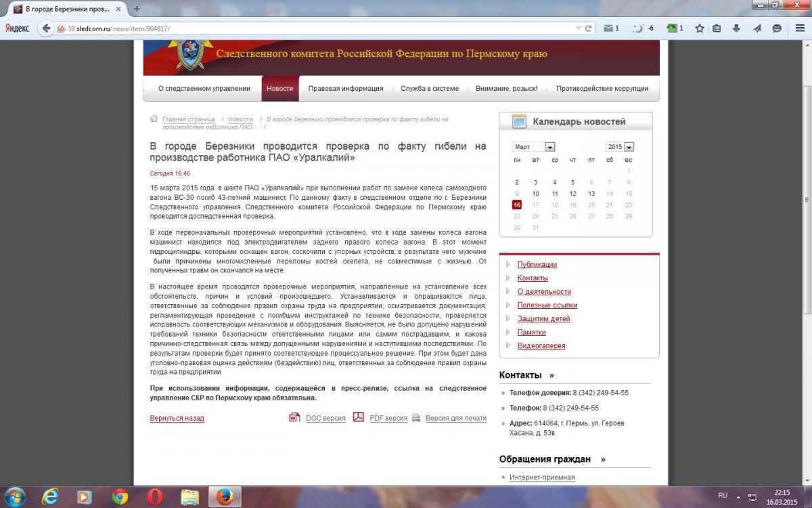The height and width of the screenshot is (508, 812).
Task: Open the Правовая информация menu item
Action: (345, 89)
